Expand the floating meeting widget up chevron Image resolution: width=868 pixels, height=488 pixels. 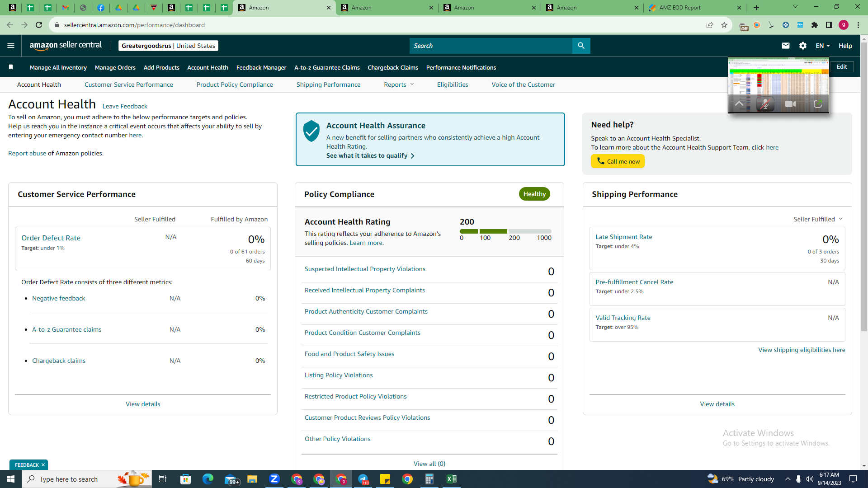739,104
